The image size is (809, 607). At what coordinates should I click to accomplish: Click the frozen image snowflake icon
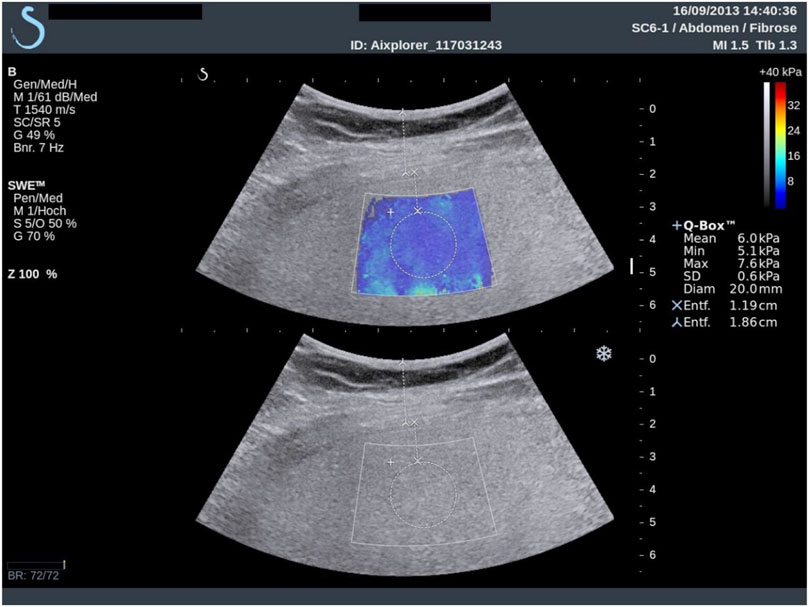[604, 354]
